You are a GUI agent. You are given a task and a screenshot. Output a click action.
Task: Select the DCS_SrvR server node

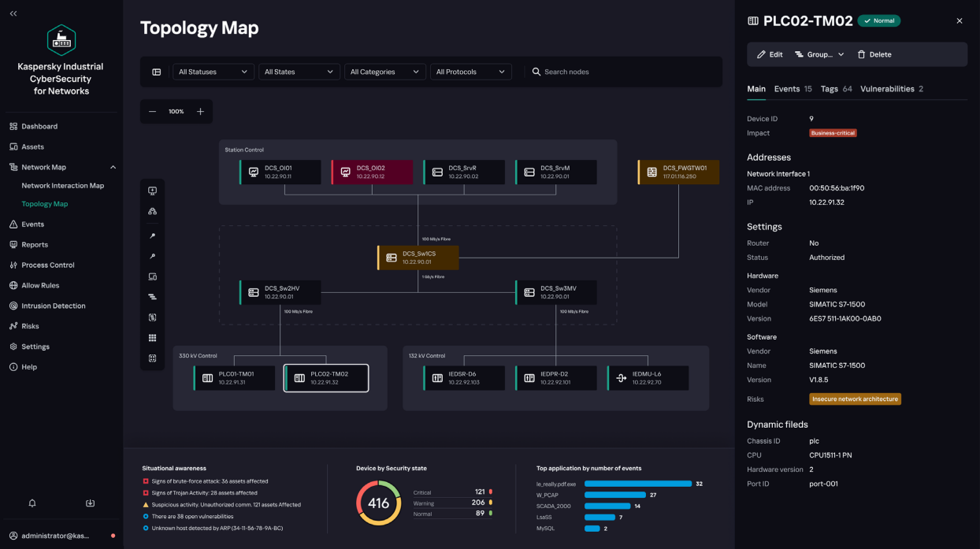point(464,172)
